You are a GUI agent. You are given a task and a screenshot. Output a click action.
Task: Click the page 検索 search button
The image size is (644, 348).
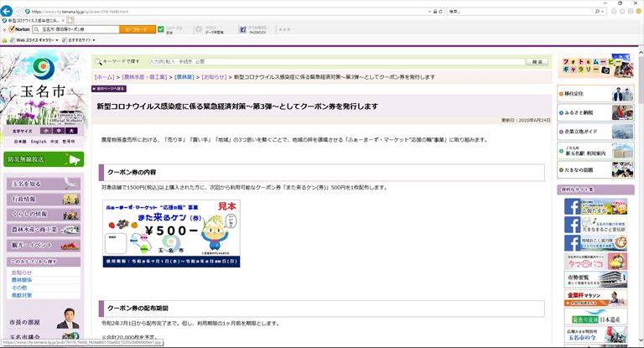(537, 61)
